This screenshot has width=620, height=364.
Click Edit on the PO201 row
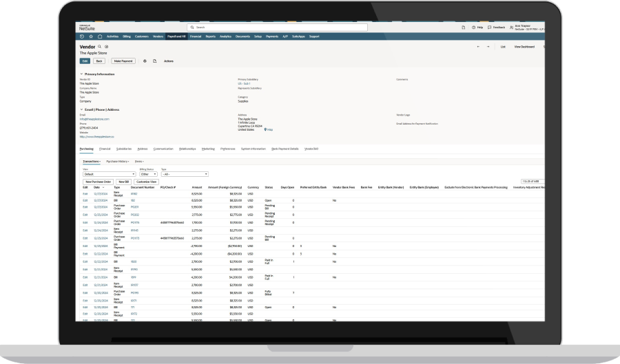click(85, 207)
